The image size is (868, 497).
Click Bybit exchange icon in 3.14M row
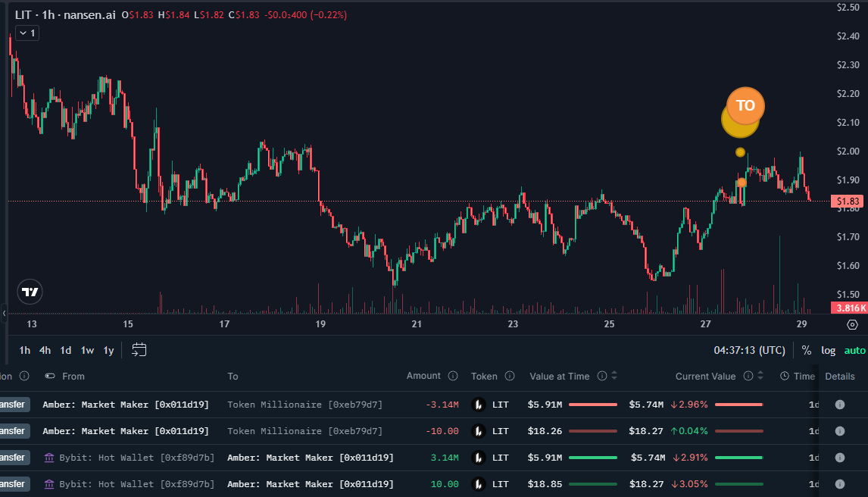(x=49, y=458)
